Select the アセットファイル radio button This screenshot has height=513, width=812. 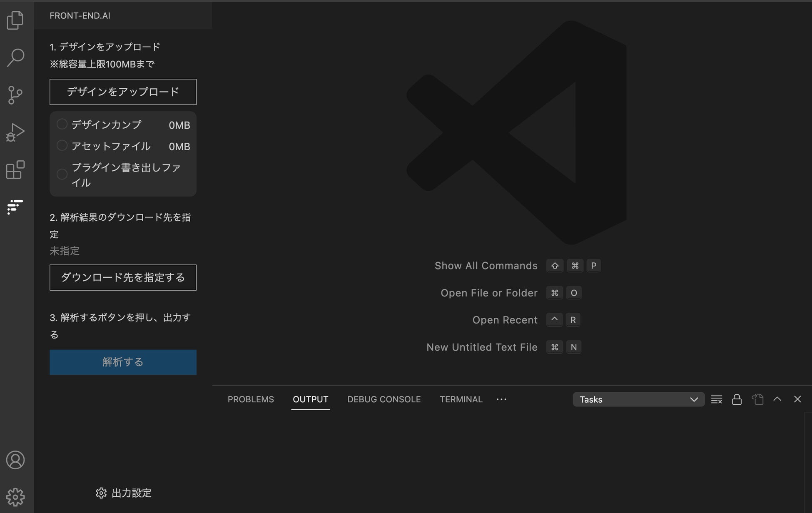coord(62,145)
